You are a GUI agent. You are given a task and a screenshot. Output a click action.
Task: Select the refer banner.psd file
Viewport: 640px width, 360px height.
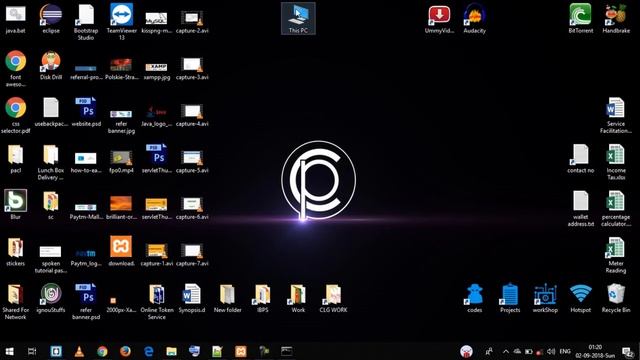point(86,302)
